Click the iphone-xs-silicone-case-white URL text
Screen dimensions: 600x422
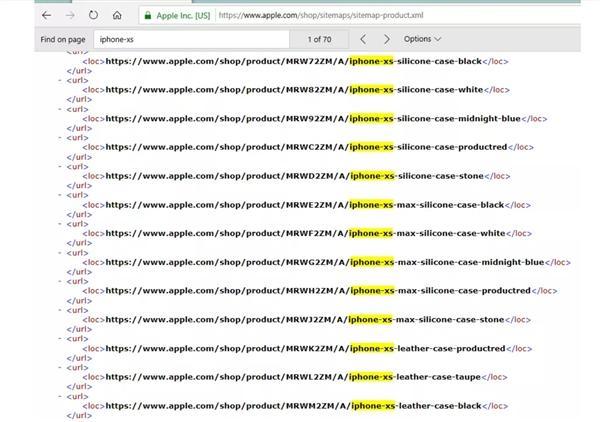(x=294, y=90)
